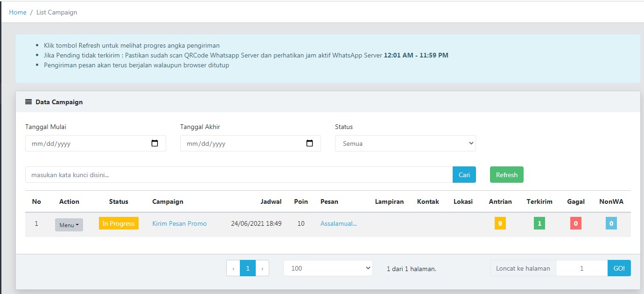This screenshot has height=294, width=644.
Task: Open the Tanggal Mulai calendar picker icon
Action: coord(155,143)
